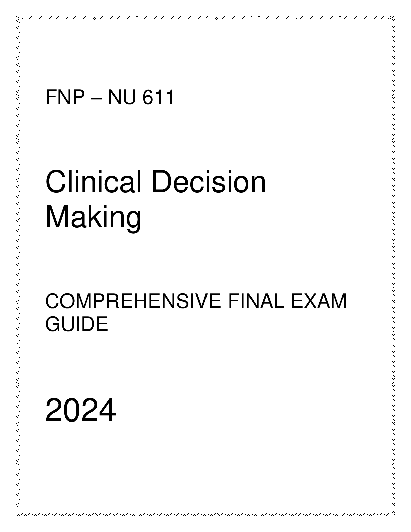Click the year "2024"
Viewport: 411px width, 532px height.
coord(80,410)
